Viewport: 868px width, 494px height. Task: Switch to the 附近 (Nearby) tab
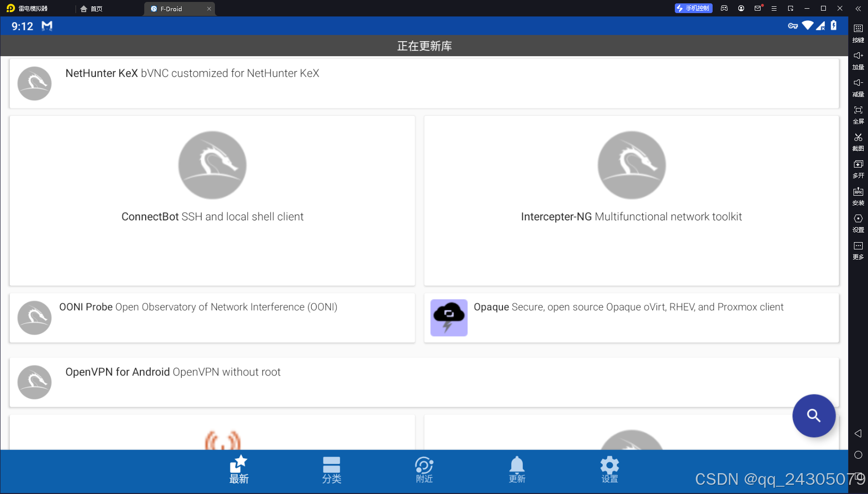[x=424, y=470]
